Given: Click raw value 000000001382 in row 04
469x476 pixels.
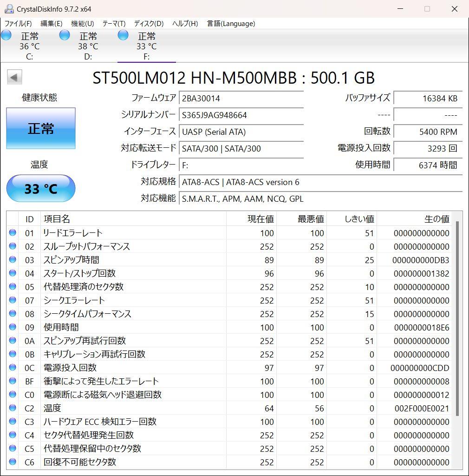Looking at the screenshot, I should tap(421, 273).
